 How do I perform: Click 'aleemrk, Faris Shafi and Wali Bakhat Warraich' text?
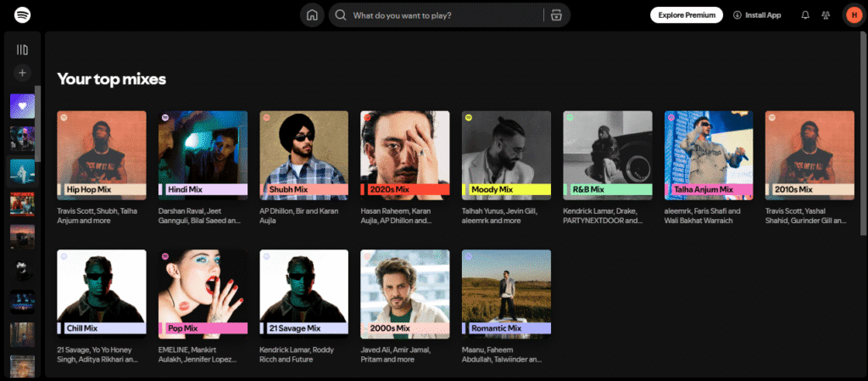703,216
